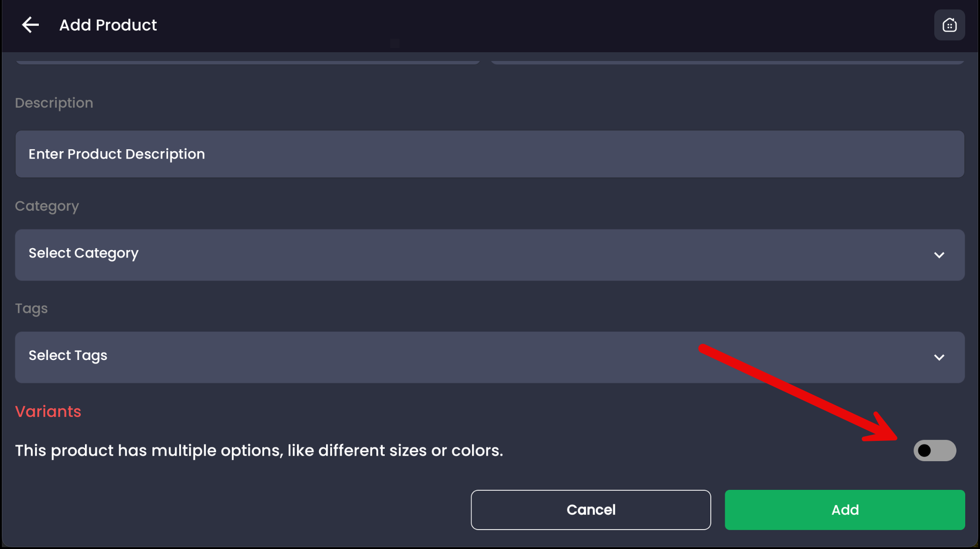Image resolution: width=980 pixels, height=549 pixels.
Task: Click the chevron in the Tags field
Action: [939, 357]
